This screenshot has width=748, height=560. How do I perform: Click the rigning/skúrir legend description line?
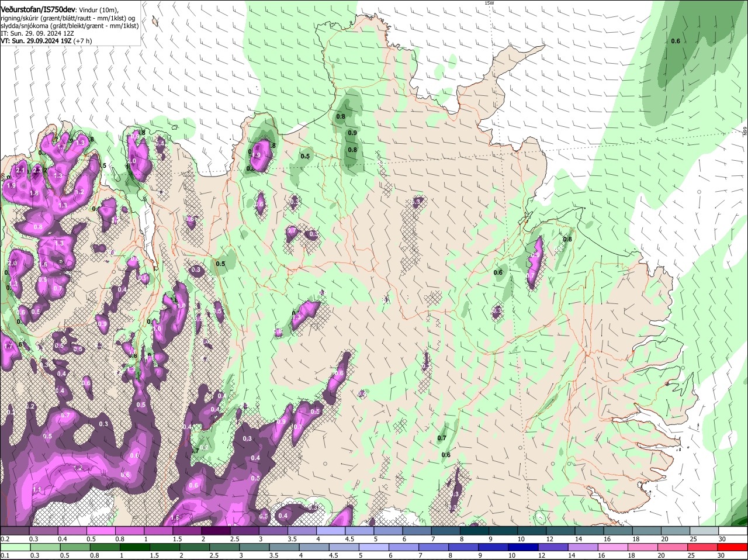[68, 18]
